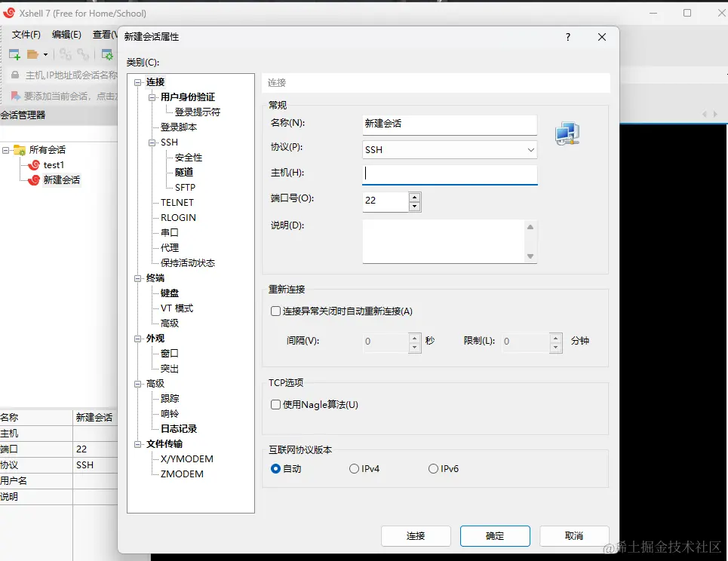Select 代理 category
Image resolution: width=728 pixels, height=561 pixels.
pyautogui.click(x=170, y=248)
